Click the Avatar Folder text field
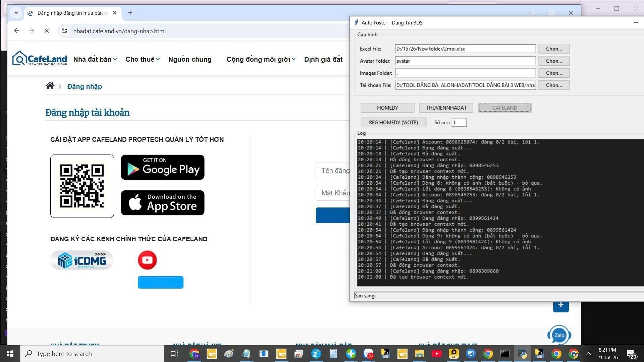The width and height of the screenshot is (644, 362). pyautogui.click(x=465, y=61)
